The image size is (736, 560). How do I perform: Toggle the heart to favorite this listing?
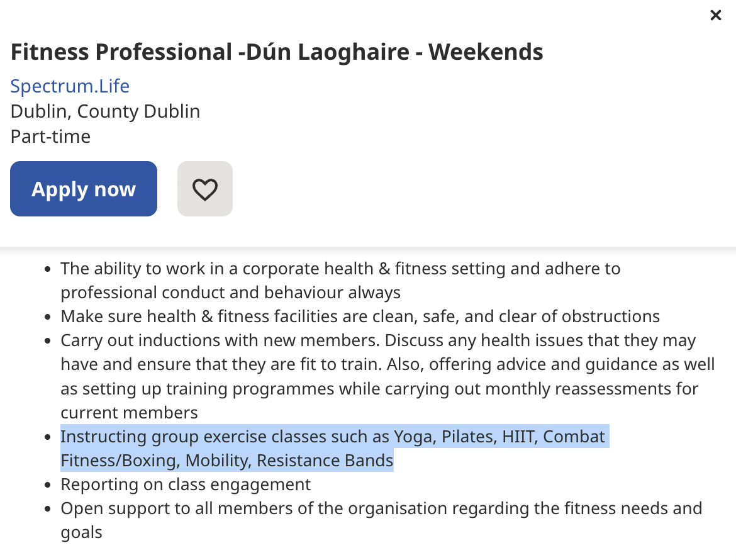pyautogui.click(x=204, y=188)
